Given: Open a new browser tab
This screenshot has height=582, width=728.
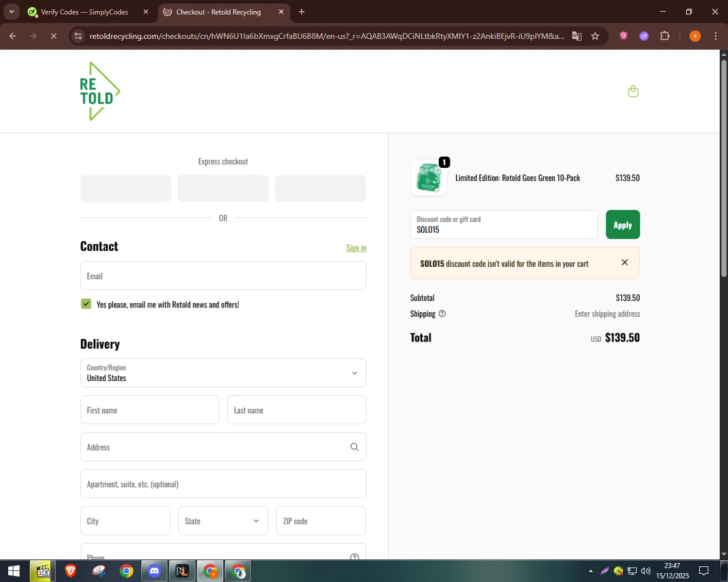Looking at the screenshot, I should pyautogui.click(x=301, y=12).
